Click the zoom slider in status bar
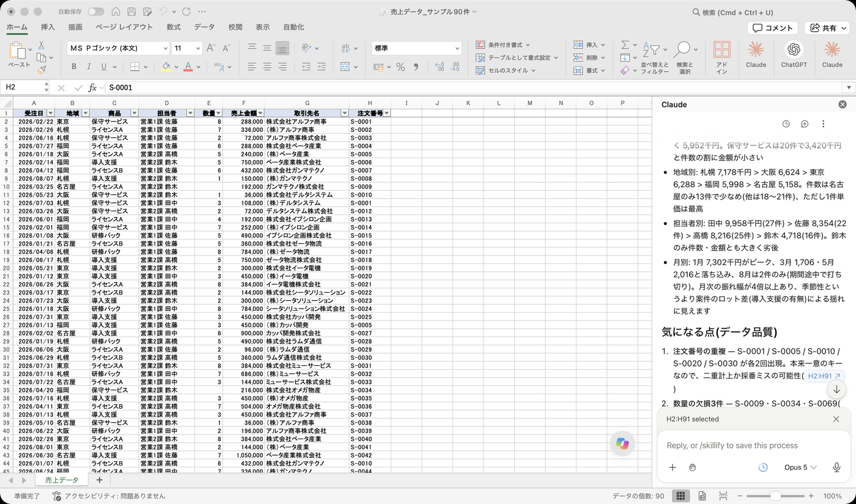Image resolution: width=856 pixels, height=504 pixels. point(775,496)
